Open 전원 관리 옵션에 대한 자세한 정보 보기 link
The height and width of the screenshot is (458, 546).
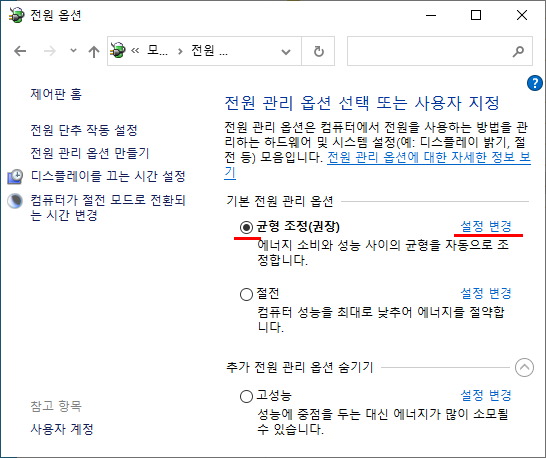429,157
